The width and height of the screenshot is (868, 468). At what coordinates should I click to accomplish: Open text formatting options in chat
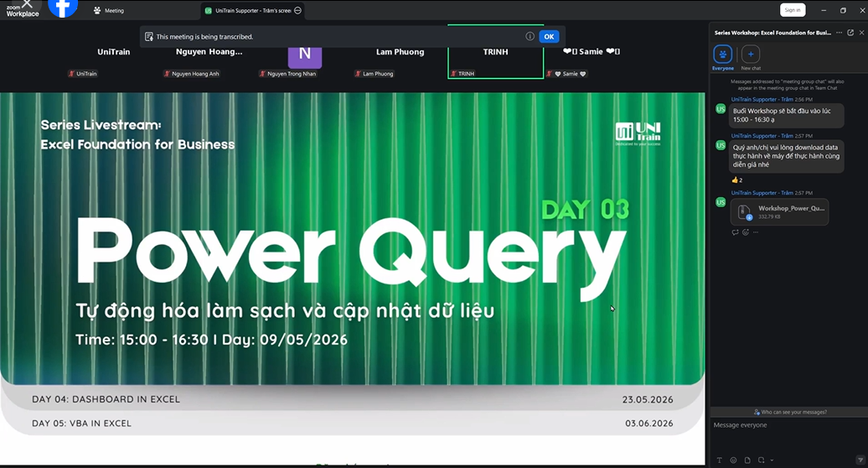click(719, 460)
